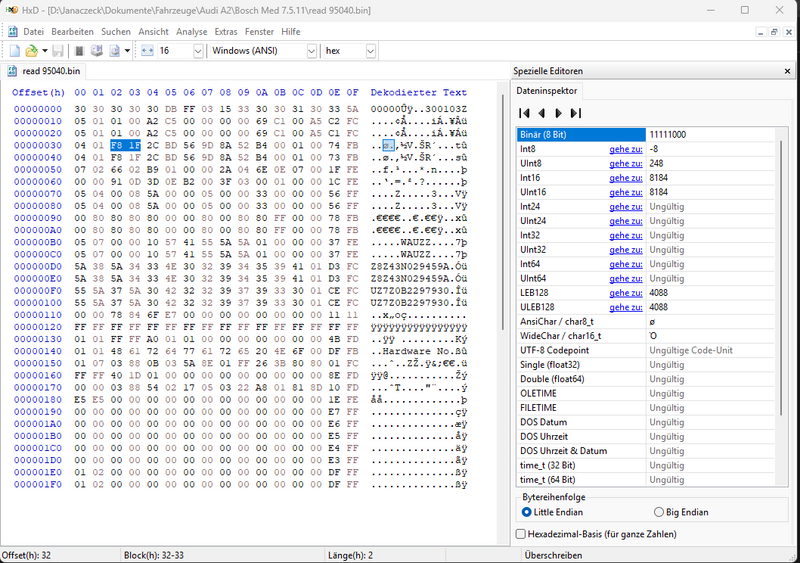
Task: Create a new file with toolbar icon
Action: point(15,50)
